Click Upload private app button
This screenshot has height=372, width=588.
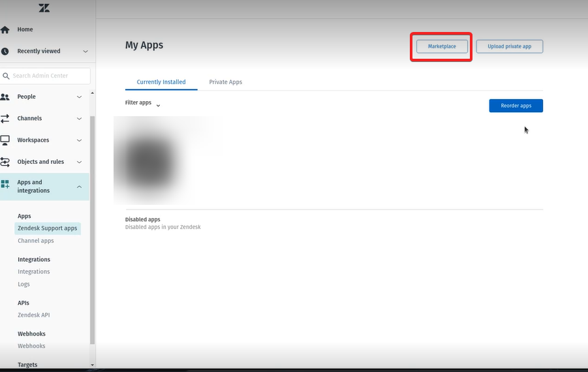[509, 46]
